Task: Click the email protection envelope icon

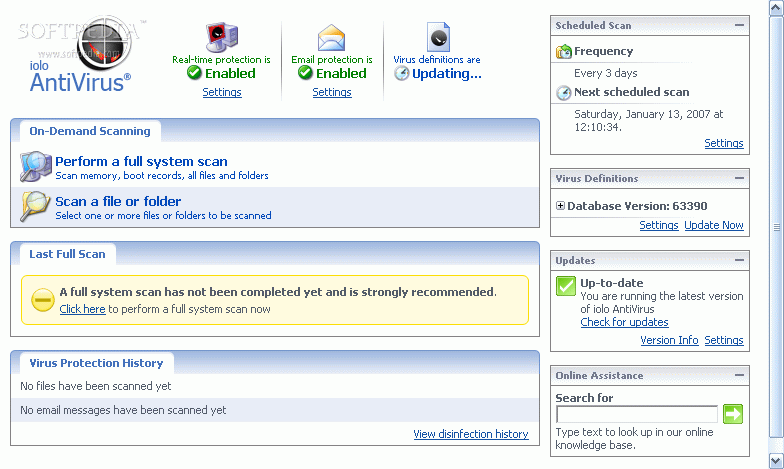Action: coord(332,38)
